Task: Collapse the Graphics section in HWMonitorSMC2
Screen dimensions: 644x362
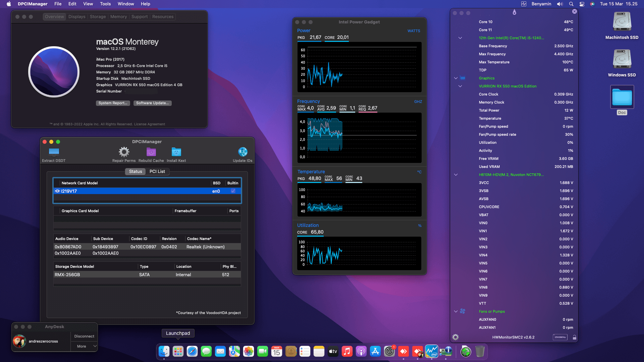Action: (456, 78)
